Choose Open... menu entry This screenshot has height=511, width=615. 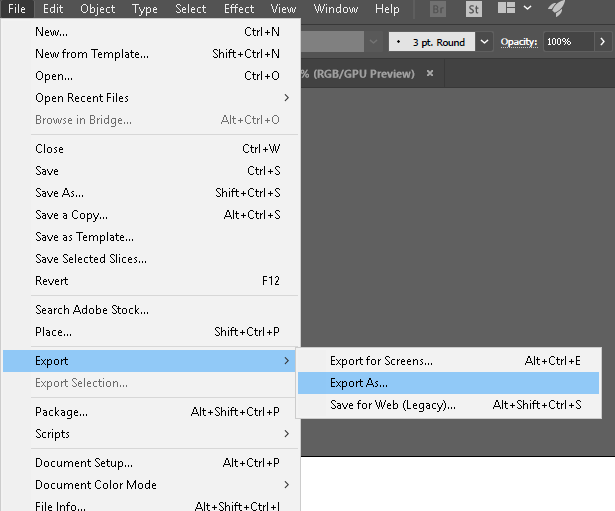tap(150, 76)
